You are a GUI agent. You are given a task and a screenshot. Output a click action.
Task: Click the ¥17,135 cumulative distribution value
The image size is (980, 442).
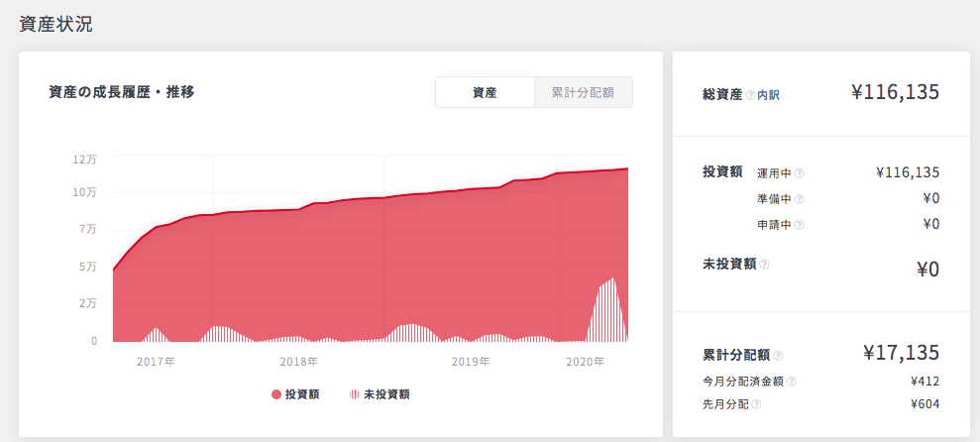click(902, 353)
